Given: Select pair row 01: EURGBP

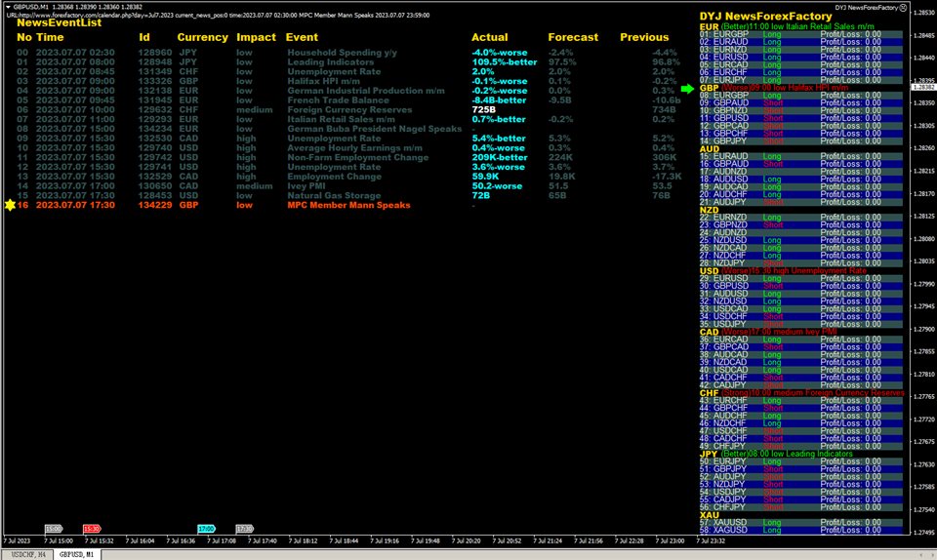Looking at the screenshot, I should [x=800, y=34].
